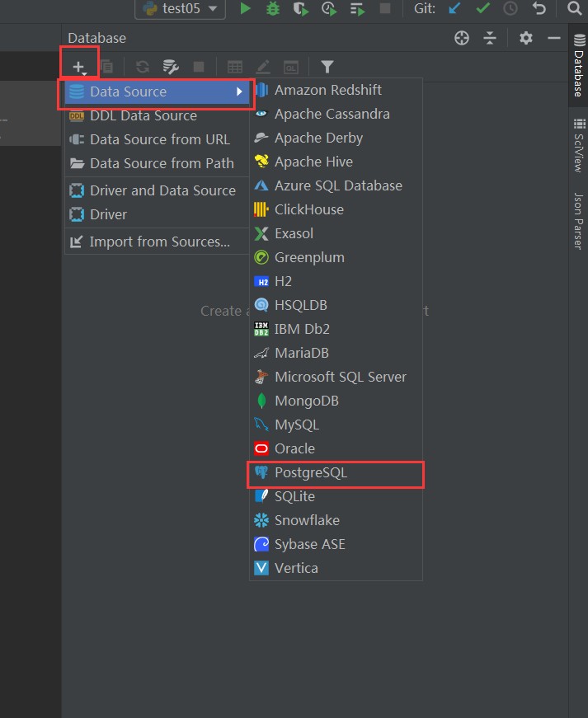
Task: Open Database panel settings gear
Action: point(526,38)
